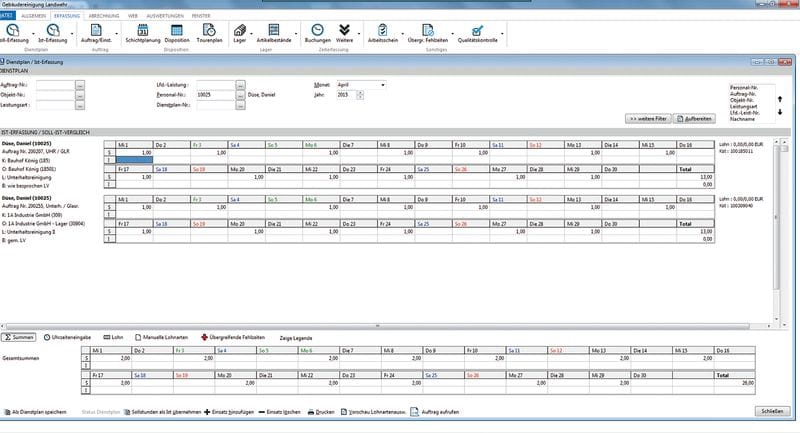Click into the Auftrag-Nr. input field
800x433 pixels.
pos(55,85)
